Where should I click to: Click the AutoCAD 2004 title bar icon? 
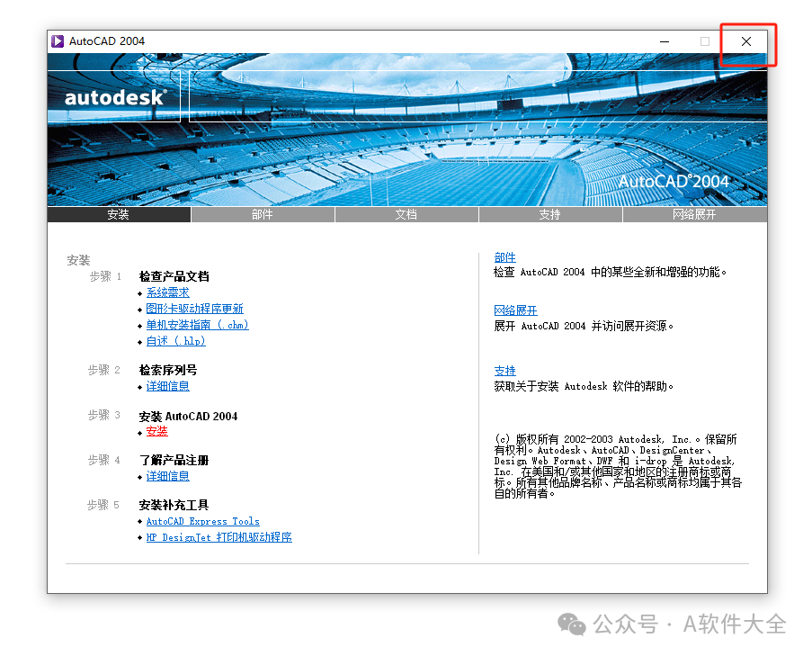pyautogui.click(x=58, y=40)
